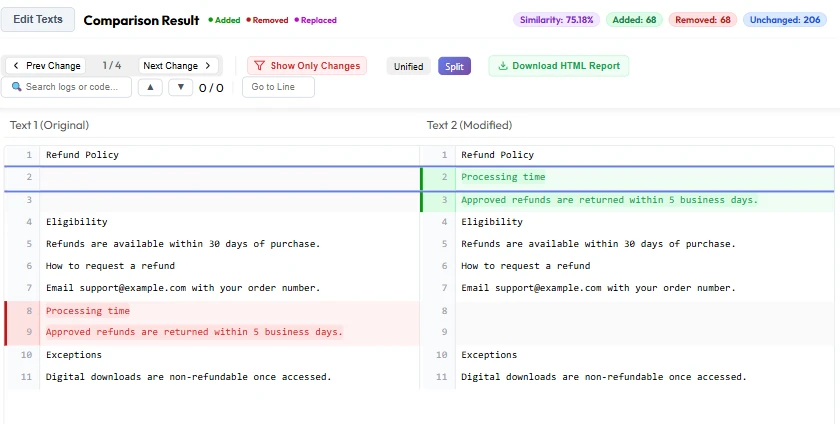Click 'Refunds are available' line in Original
The height and width of the screenshot is (424, 840).
pos(183,244)
